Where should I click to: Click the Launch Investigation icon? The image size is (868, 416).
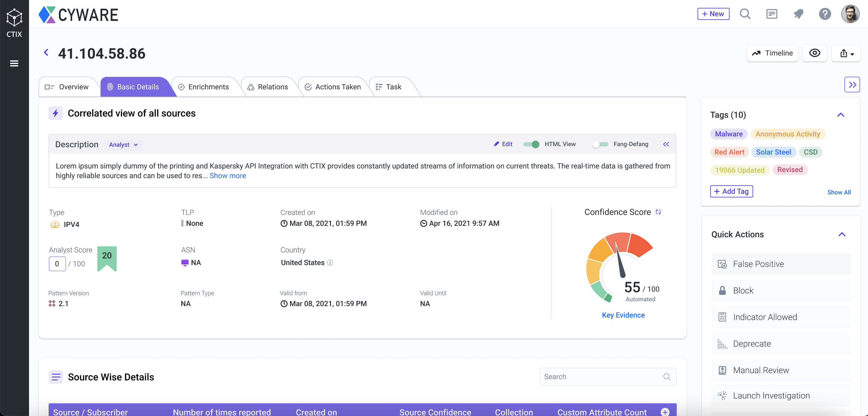(722, 396)
